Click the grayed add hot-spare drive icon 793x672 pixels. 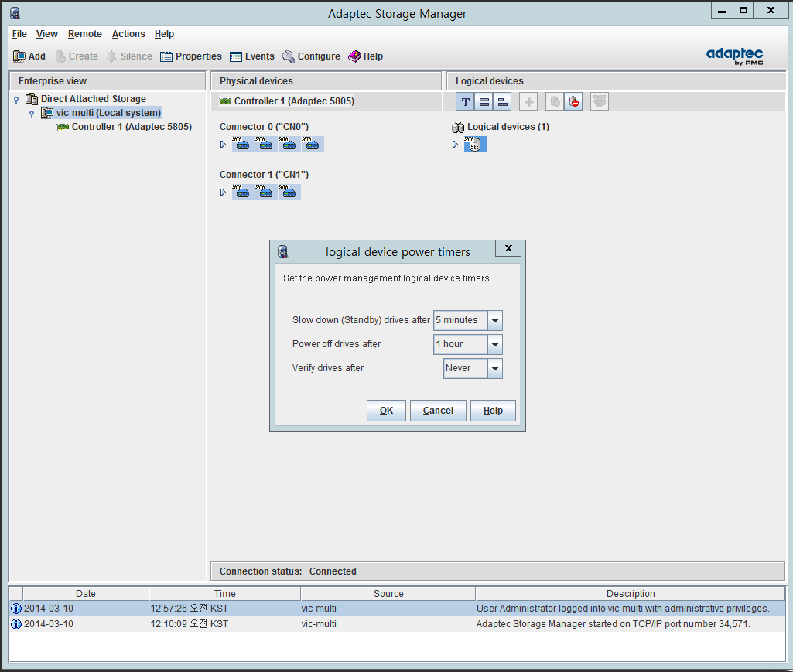pos(555,101)
